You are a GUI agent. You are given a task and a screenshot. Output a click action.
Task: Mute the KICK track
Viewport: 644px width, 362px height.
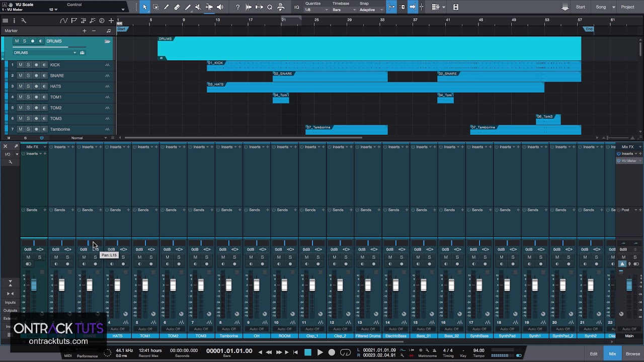pos(21,65)
